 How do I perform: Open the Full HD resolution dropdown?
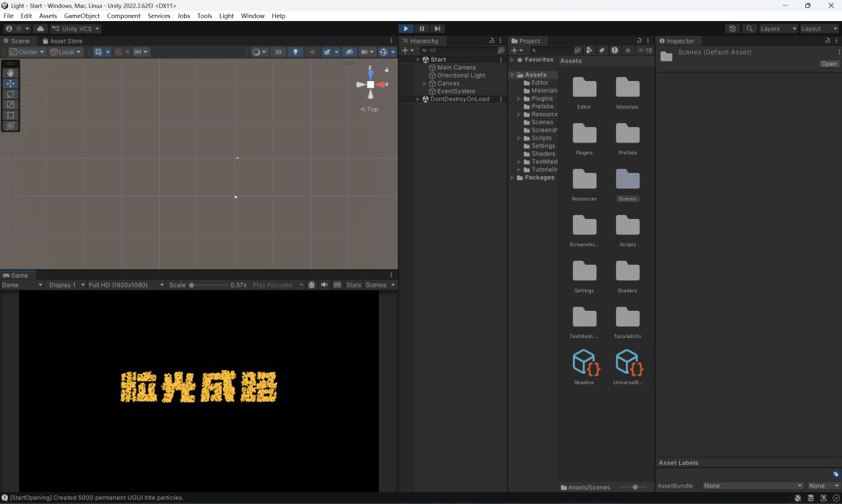[126, 285]
